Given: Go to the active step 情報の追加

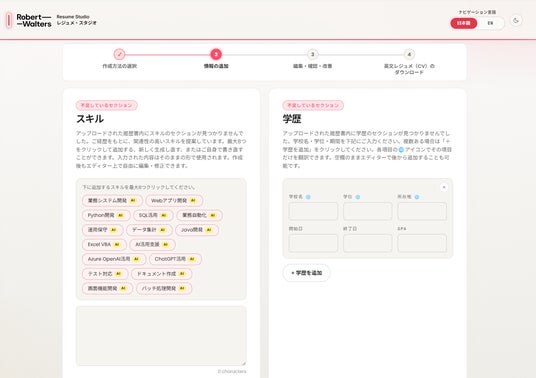Looking at the screenshot, I should point(216,54).
